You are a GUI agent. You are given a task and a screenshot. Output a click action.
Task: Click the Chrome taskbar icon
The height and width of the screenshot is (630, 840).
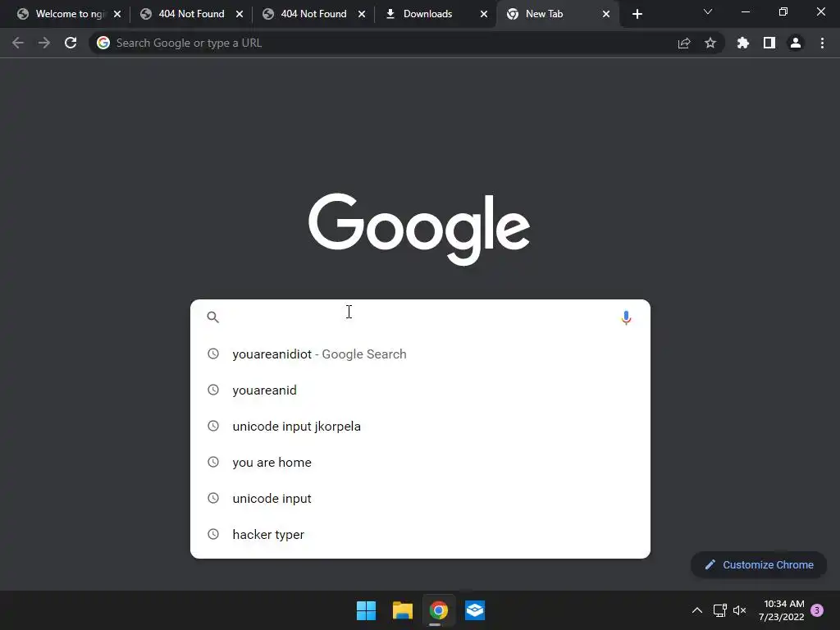click(438, 610)
